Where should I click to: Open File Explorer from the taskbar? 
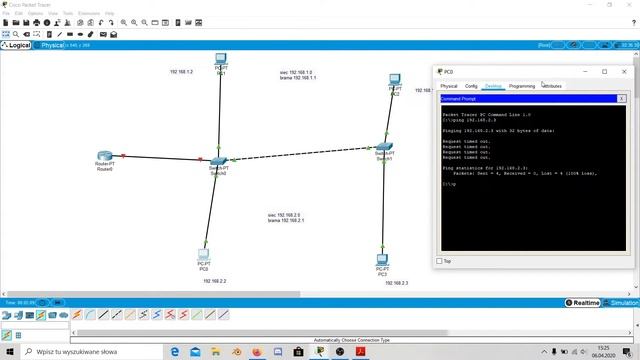click(x=216, y=351)
